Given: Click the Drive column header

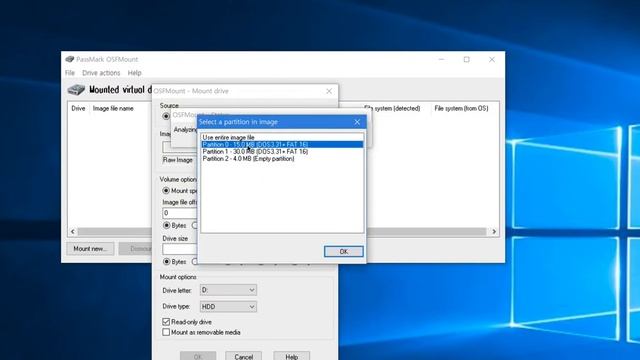Looking at the screenshot, I should pos(78,109).
